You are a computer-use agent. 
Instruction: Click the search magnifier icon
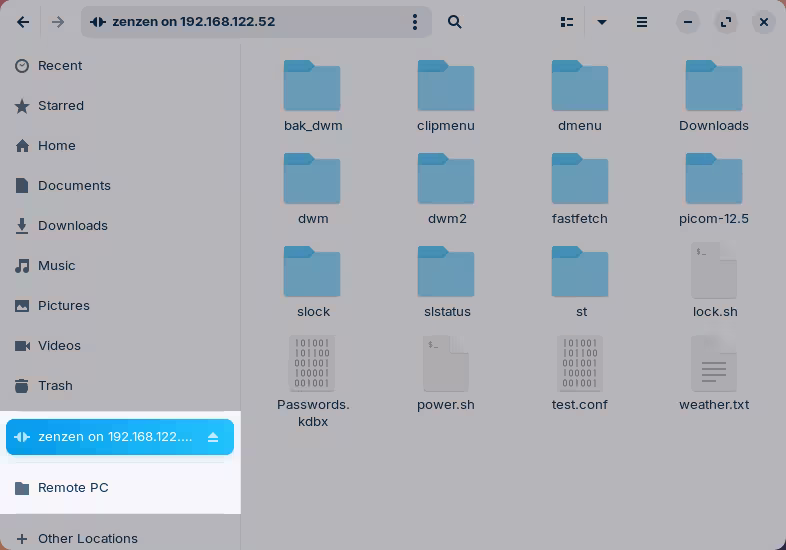pyautogui.click(x=455, y=22)
